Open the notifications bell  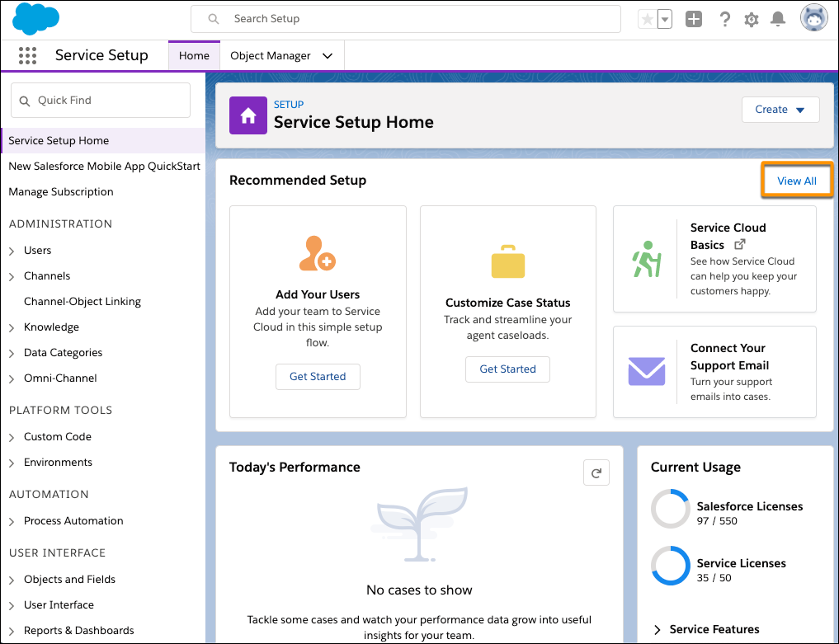[777, 19]
